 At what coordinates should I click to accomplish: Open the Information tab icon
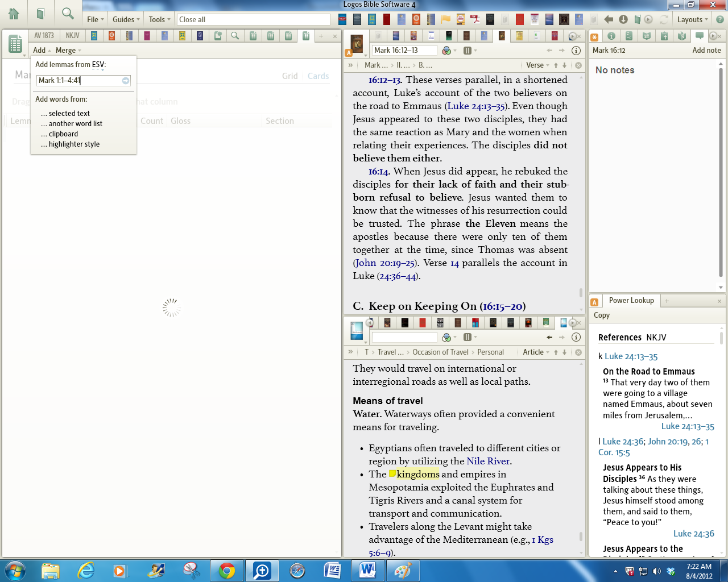click(x=611, y=36)
